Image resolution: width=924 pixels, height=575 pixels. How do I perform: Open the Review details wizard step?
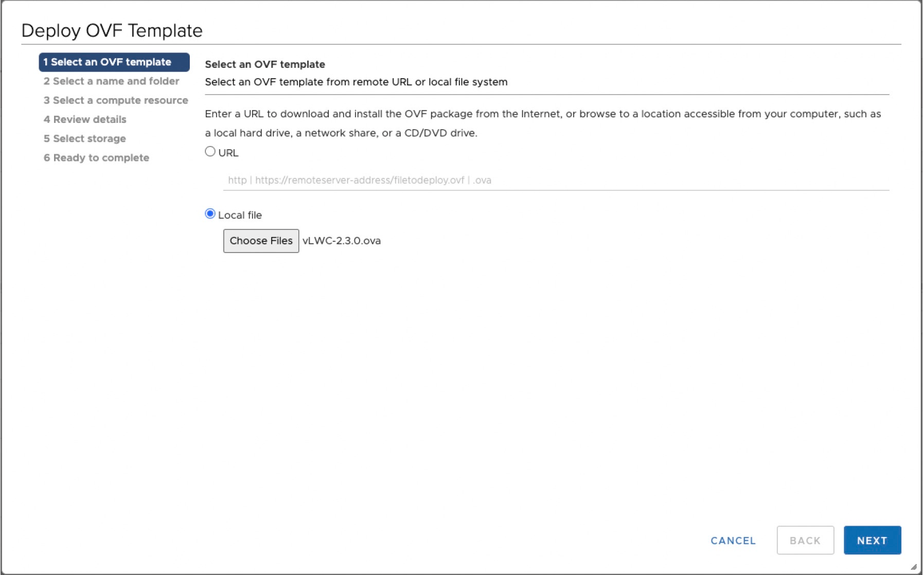click(x=85, y=119)
